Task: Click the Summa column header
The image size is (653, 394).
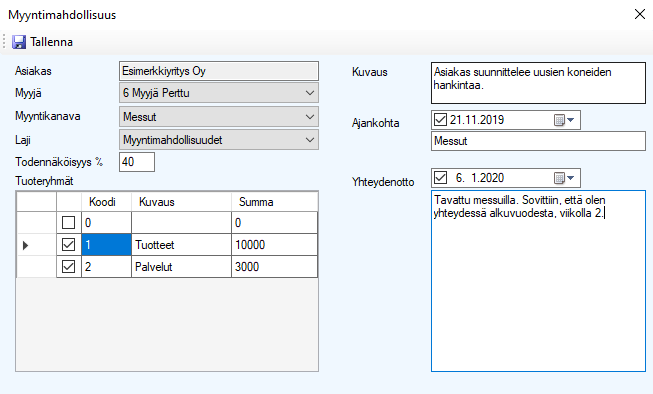Action: click(x=274, y=202)
